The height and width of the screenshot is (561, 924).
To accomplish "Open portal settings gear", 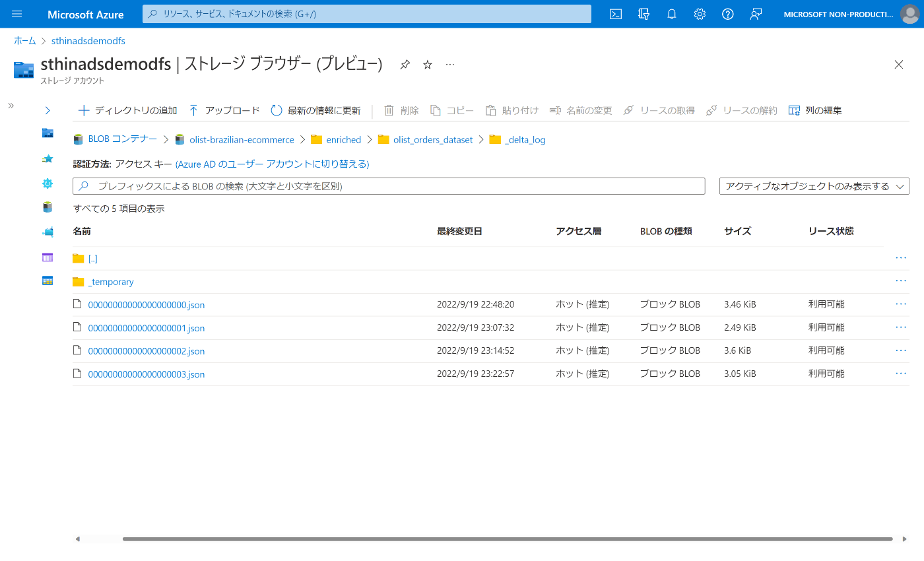I will click(x=700, y=14).
